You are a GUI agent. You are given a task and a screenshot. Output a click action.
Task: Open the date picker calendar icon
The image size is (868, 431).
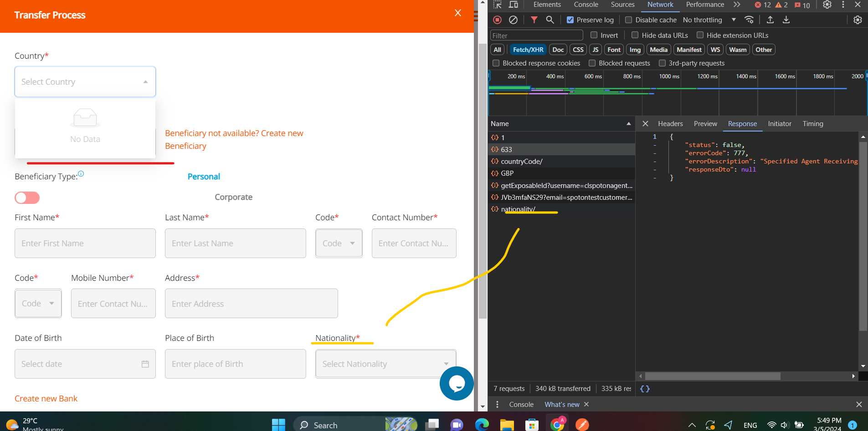point(145,364)
